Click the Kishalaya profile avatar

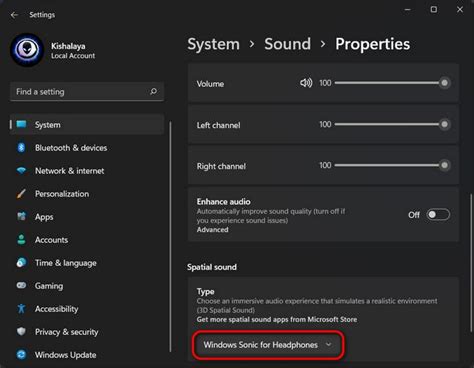click(27, 50)
